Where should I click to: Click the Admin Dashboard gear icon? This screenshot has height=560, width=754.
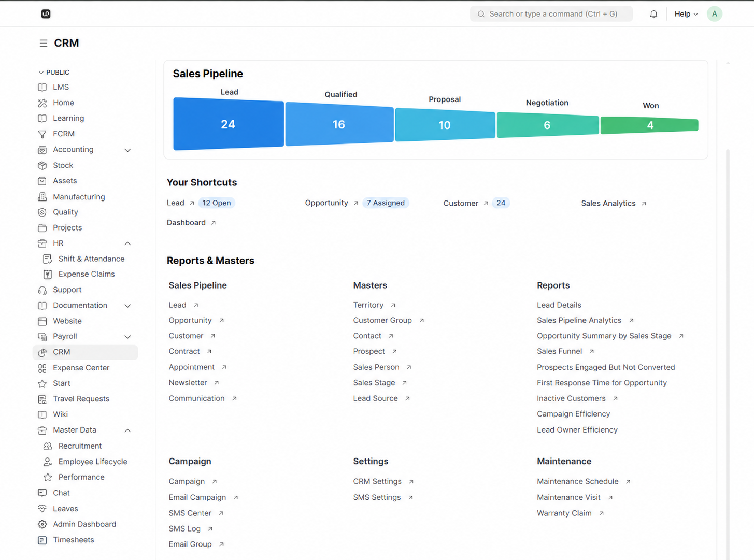click(42, 524)
